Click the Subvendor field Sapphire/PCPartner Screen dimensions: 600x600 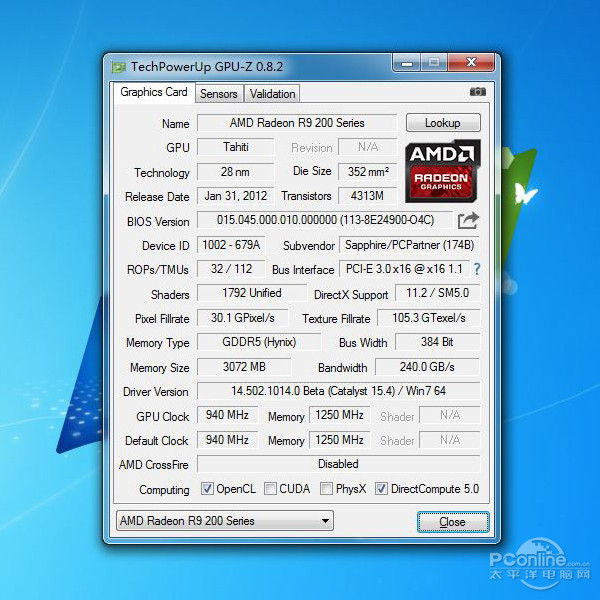click(409, 245)
